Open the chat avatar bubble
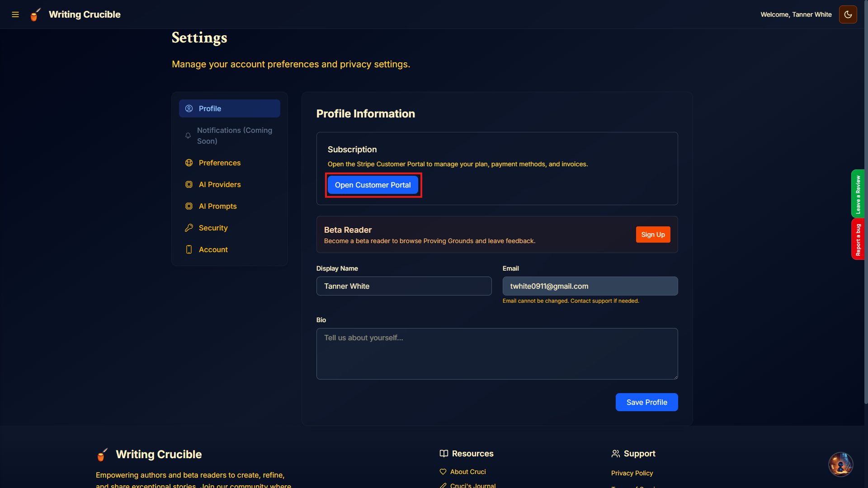This screenshot has height=488, width=868. pos(840,464)
